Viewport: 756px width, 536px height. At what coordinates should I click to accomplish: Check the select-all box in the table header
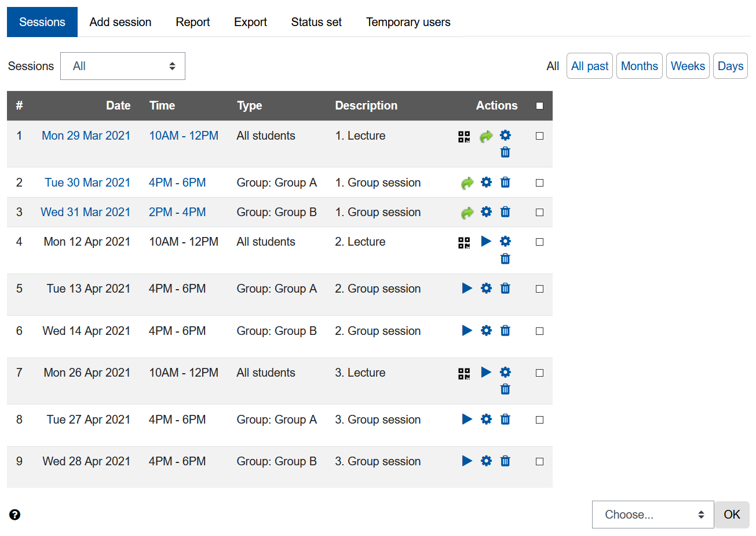[x=539, y=105]
